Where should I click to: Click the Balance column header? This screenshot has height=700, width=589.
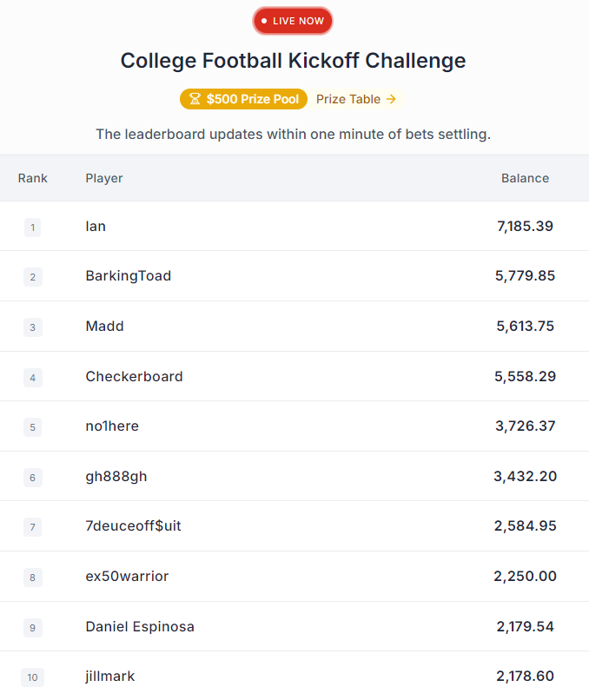click(x=525, y=178)
